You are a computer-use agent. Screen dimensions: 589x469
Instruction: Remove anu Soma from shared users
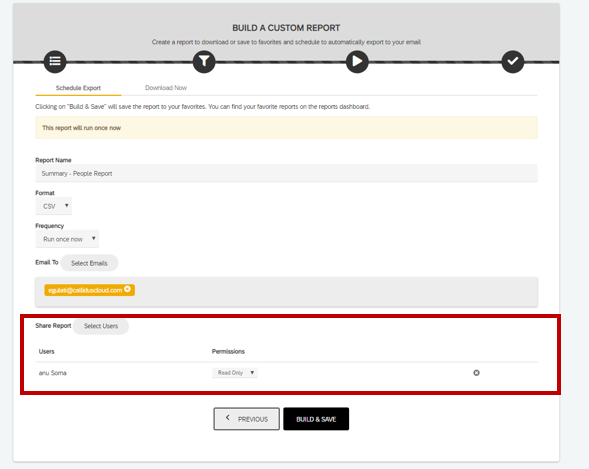pos(476,372)
